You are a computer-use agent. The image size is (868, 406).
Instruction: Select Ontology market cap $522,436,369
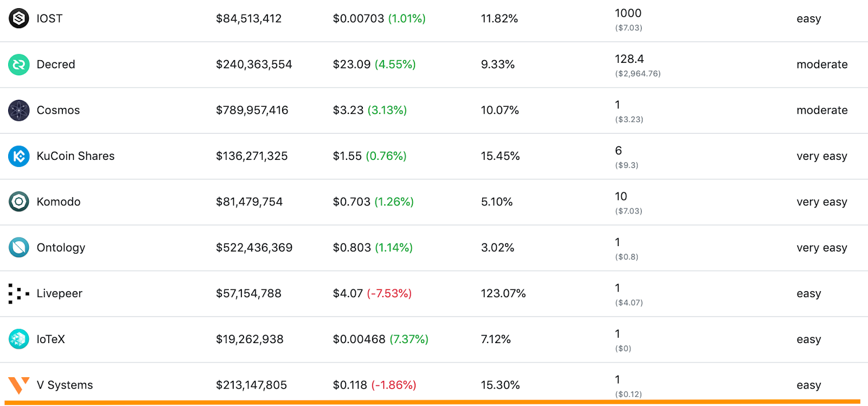coord(254,248)
